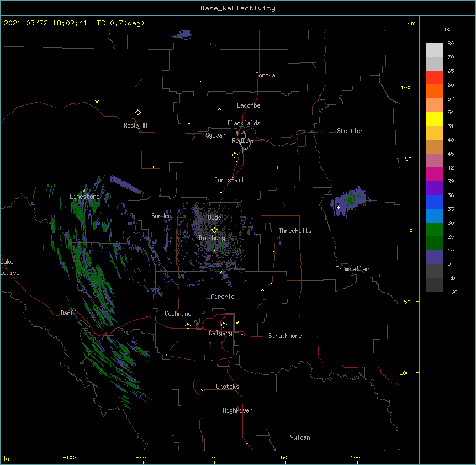Image resolution: width=476 pixels, height=465 pixels.
Task: Select the 39 dBZ purple color swatch
Action: pyautogui.click(x=434, y=188)
